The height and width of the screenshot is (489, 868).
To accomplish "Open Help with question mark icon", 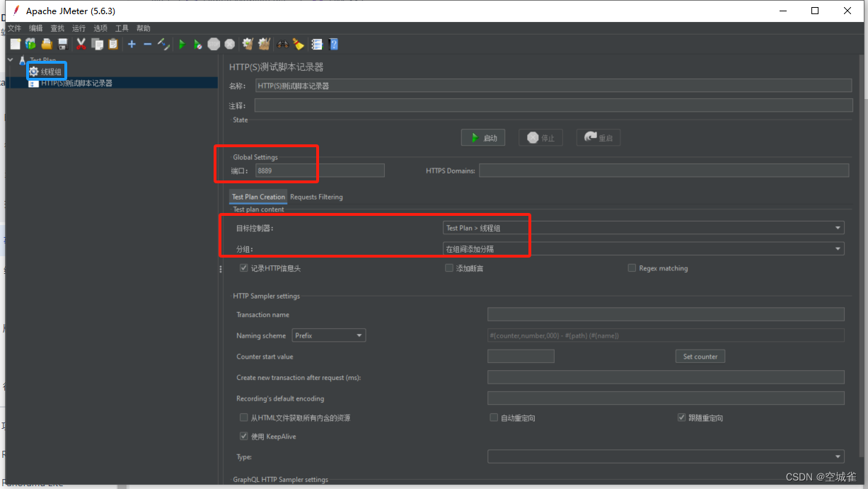I will coord(333,44).
